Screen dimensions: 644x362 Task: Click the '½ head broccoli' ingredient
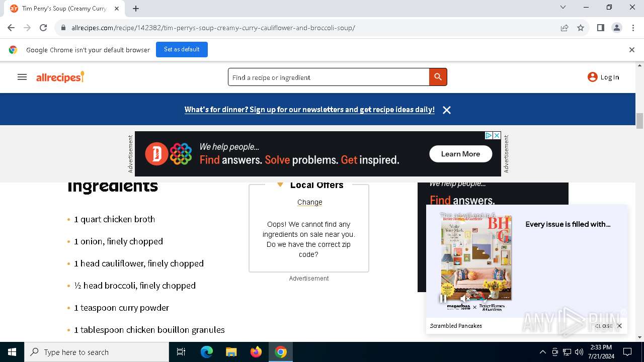[x=135, y=286]
